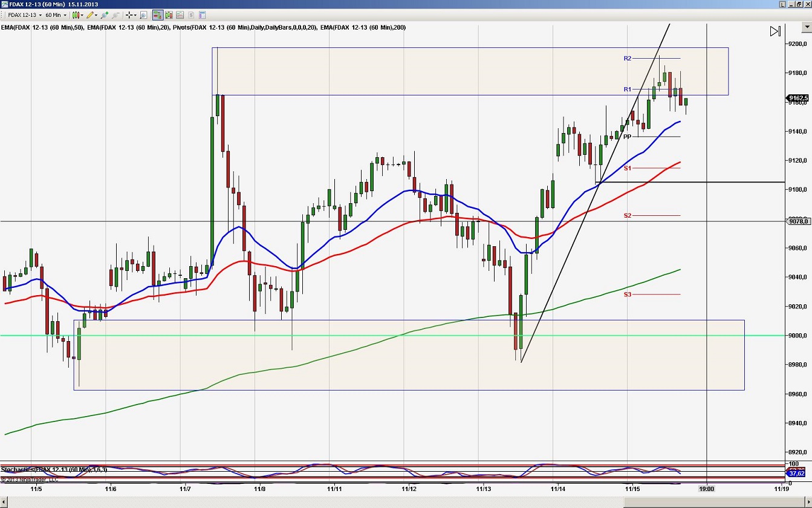Jump to latest bar with skip-forward arrow
Image resolution: width=812 pixels, height=508 pixels.
[x=776, y=31]
